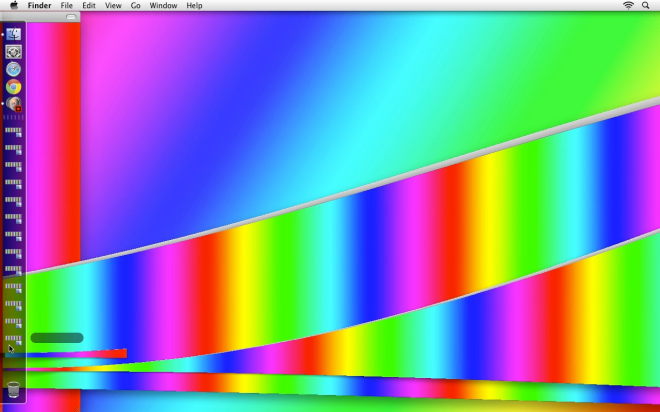
Task: Launch Safari compass icon in the Dock
Action: (13, 69)
